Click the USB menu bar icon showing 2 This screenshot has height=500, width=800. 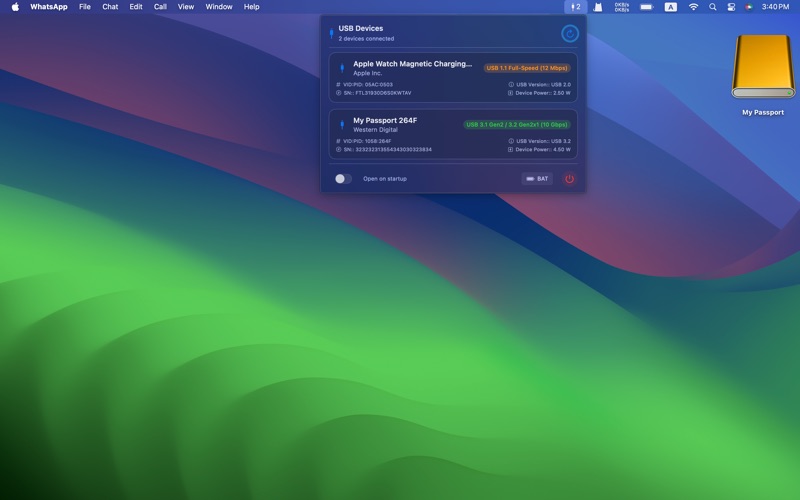pos(575,7)
